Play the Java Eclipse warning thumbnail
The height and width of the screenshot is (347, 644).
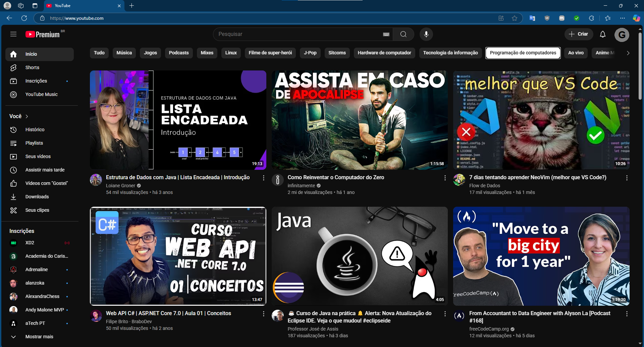pyautogui.click(x=360, y=256)
